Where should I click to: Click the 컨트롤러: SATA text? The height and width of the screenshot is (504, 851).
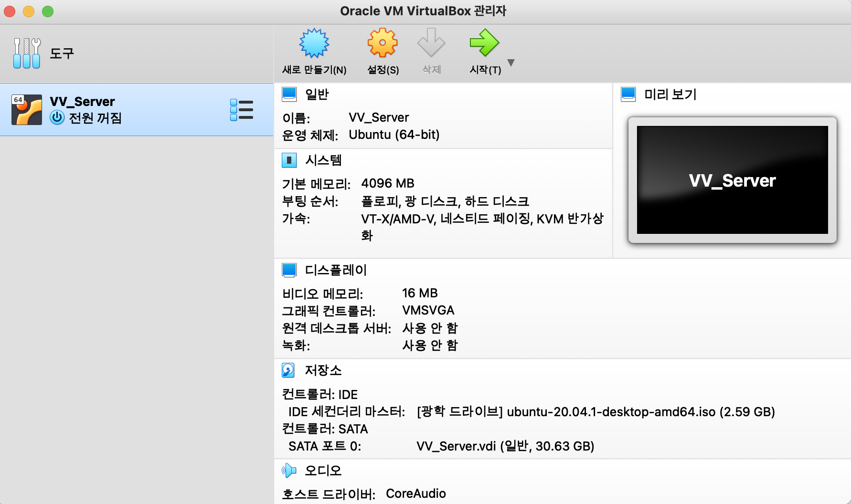(x=325, y=429)
